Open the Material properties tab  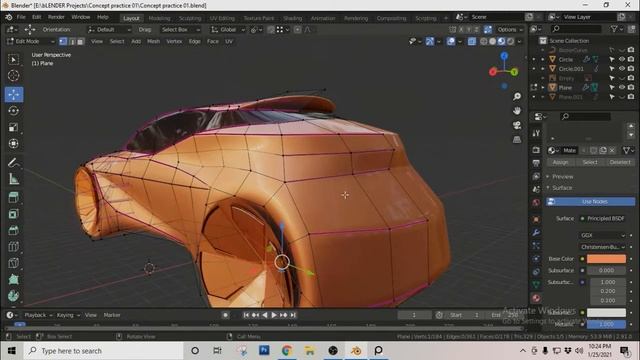pyautogui.click(x=536, y=298)
